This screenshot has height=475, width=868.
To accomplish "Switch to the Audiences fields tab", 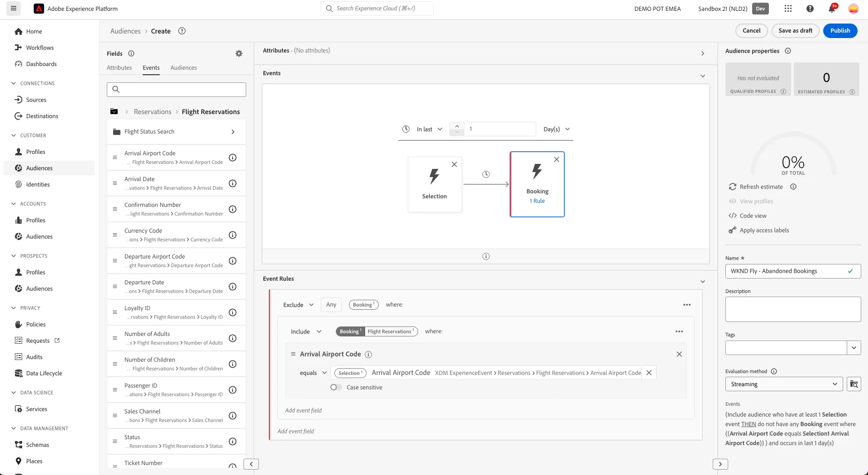I will [183, 67].
